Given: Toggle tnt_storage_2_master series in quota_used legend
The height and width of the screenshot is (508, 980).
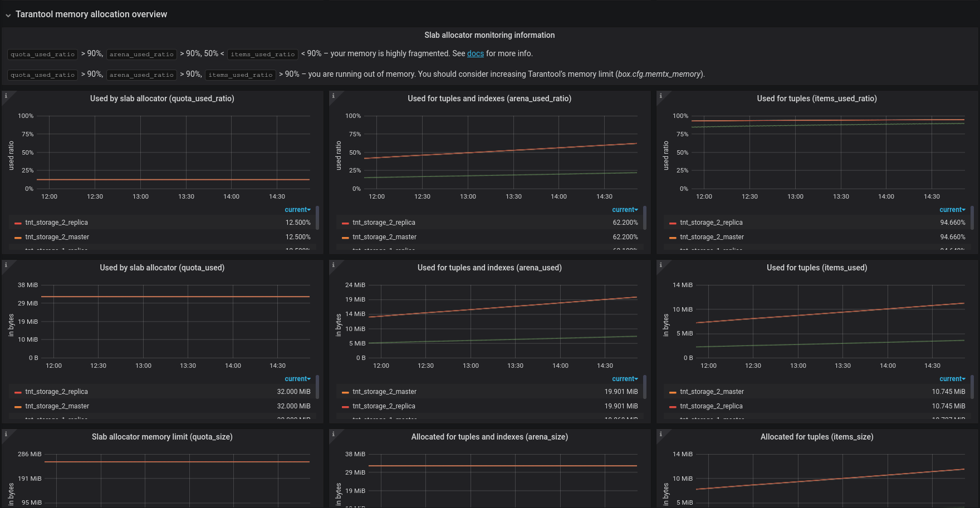Looking at the screenshot, I should (57, 406).
